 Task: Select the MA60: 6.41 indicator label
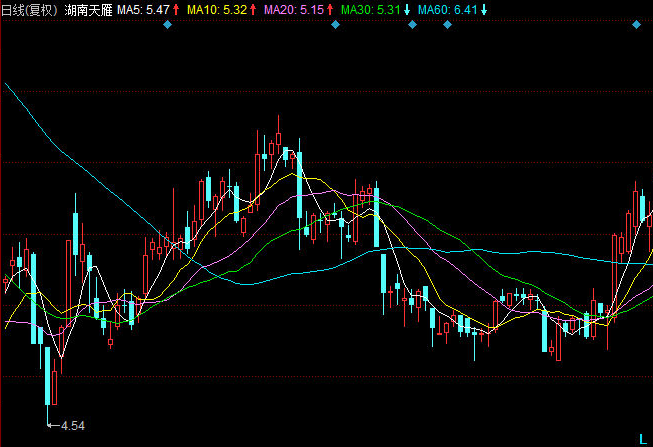448,10
